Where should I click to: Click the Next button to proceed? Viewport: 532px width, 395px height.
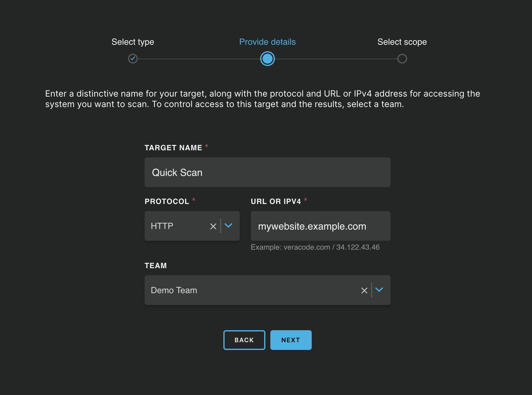(291, 340)
